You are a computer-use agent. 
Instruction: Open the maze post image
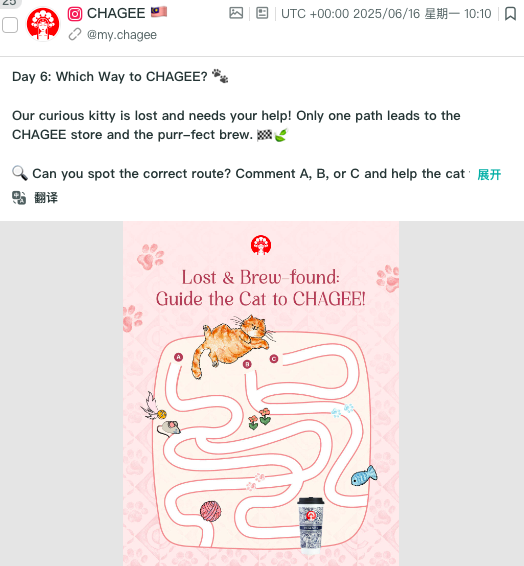tap(261, 393)
